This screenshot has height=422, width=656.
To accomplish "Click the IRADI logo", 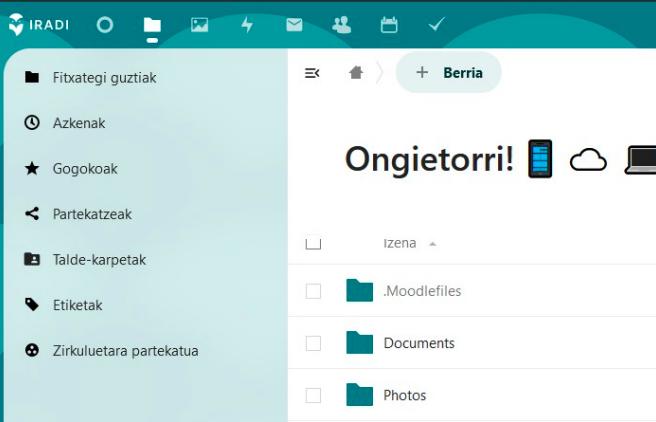I will tap(38, 25).
